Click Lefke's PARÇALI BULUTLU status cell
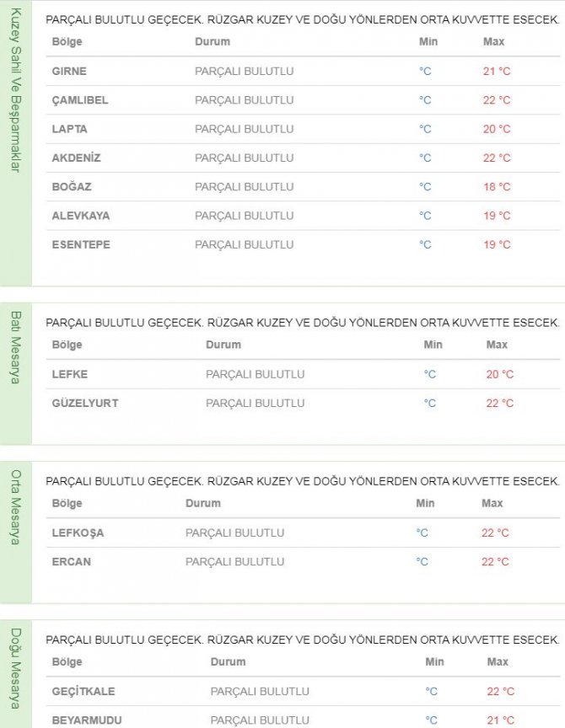 coord(256,374)
